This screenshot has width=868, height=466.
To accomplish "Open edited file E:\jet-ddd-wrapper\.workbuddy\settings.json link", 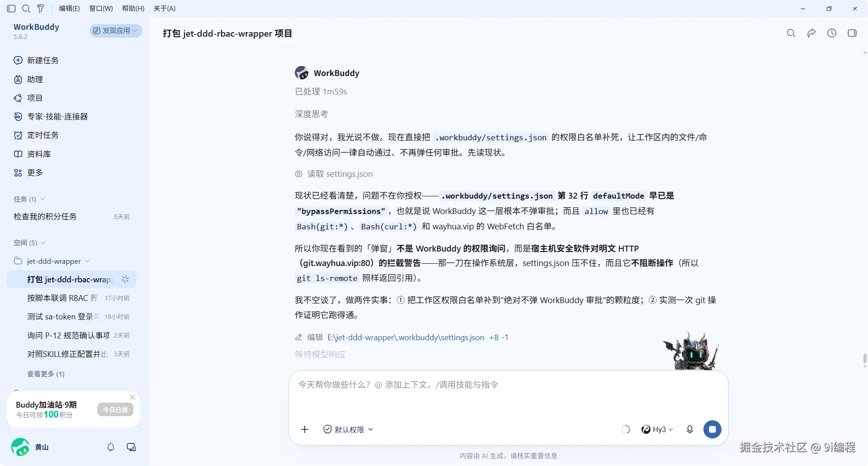I will (406, 338).
